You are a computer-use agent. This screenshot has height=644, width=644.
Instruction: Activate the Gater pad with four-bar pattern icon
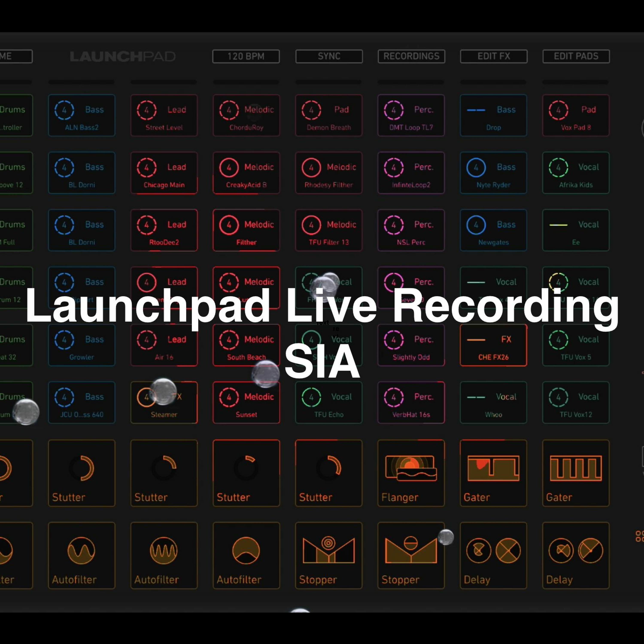point(576,473)
